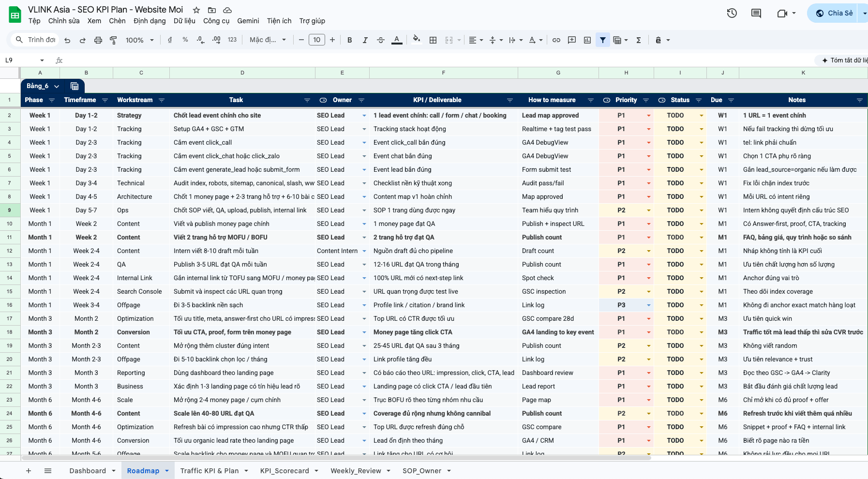Decrease font size minus button

301,40
